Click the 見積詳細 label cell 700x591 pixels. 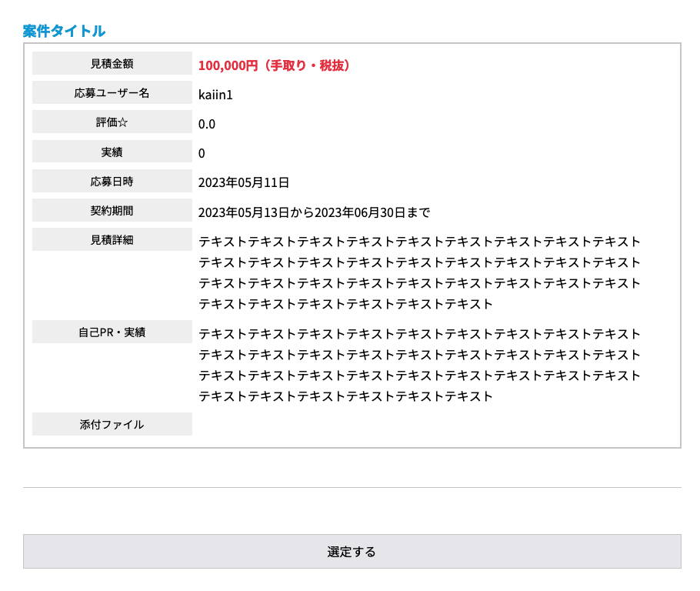click(x=112, y=239)
